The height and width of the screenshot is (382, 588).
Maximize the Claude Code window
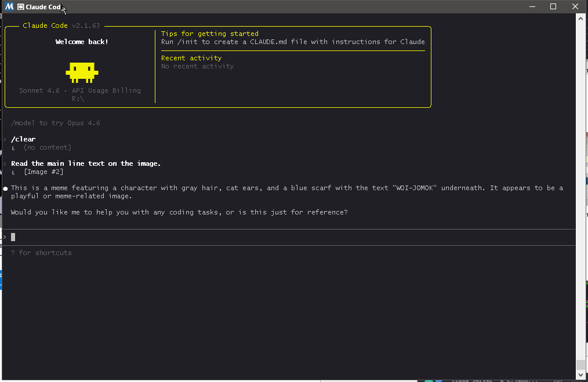(x=553, y=7)
